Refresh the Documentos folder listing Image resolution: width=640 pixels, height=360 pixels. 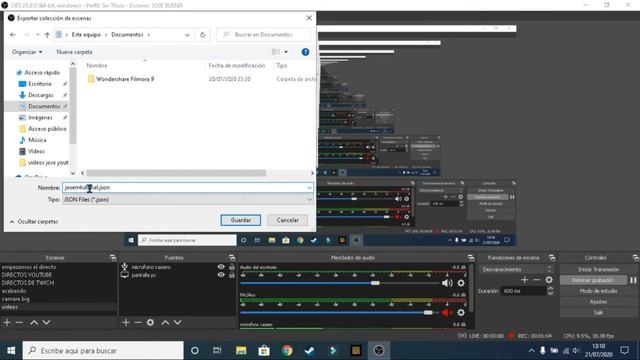point(202,35)
